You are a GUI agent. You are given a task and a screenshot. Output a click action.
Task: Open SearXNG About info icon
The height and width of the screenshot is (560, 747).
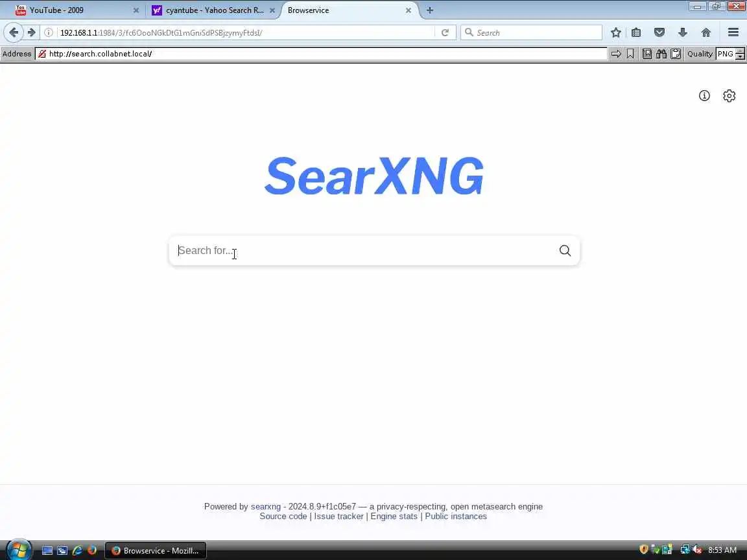click(x=704, y=96)
